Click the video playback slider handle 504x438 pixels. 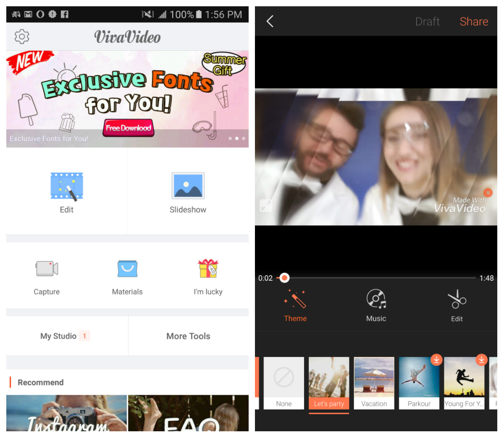tap(284, 278)
